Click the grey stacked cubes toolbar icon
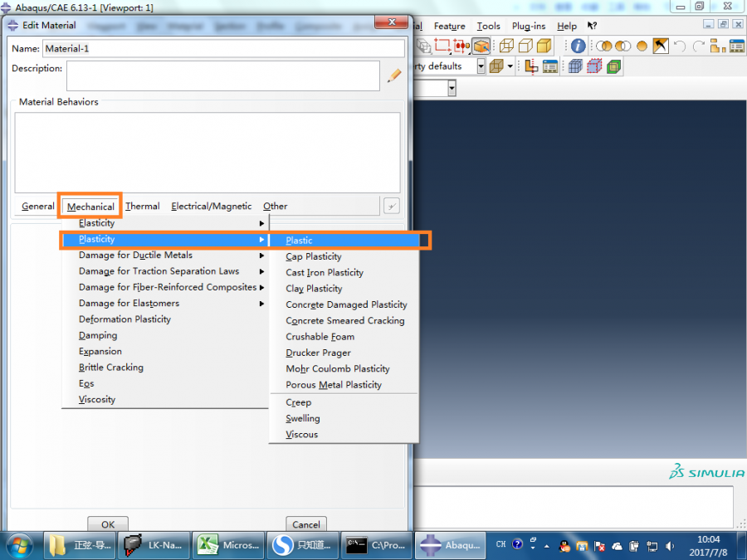 [423, 46]
